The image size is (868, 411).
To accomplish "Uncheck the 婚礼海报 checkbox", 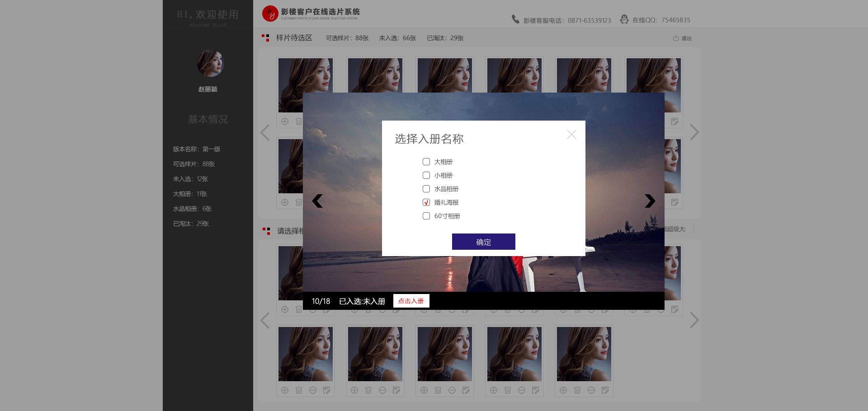I will click(426, 202).
